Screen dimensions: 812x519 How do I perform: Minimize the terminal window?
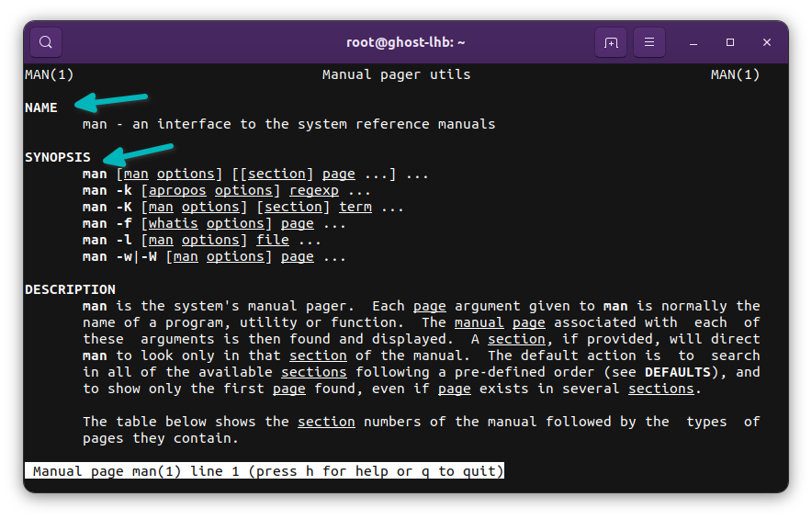694,43
